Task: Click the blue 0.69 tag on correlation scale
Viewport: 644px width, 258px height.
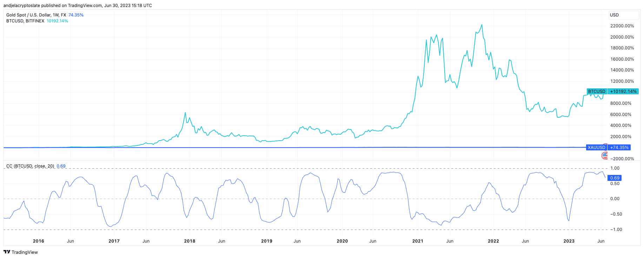Action: tap(615, 178)
